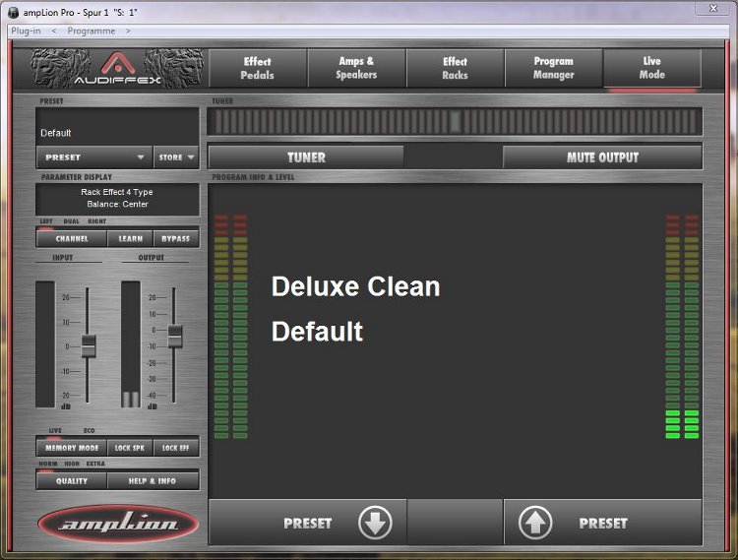Select the Live Mode tab

652,68
